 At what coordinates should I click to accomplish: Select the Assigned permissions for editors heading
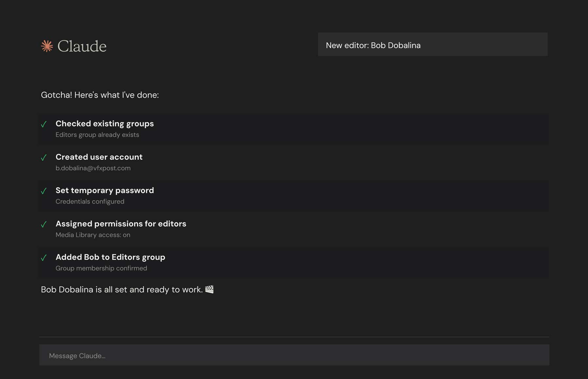121,223
